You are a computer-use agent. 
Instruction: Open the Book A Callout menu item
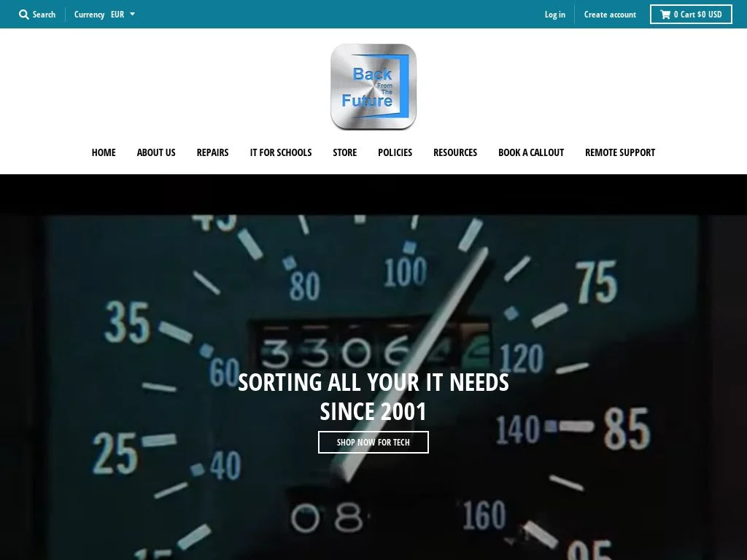(531, 152)
